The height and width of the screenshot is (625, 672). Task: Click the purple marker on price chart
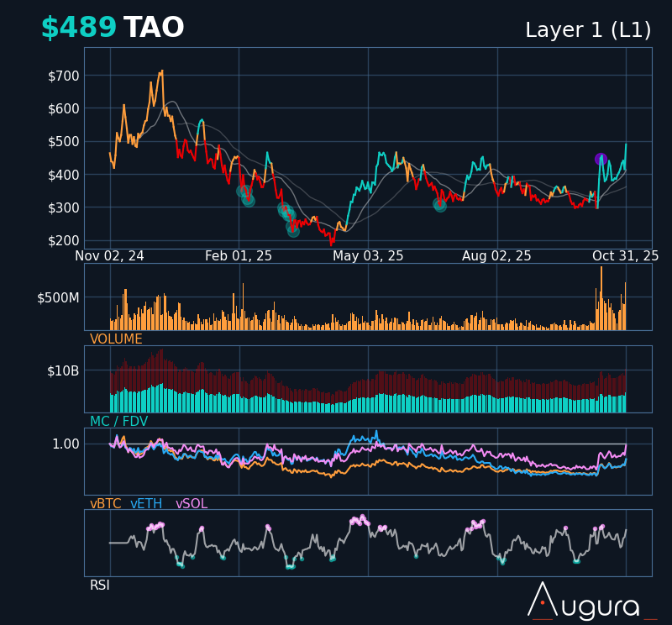[x=601, y=159]
